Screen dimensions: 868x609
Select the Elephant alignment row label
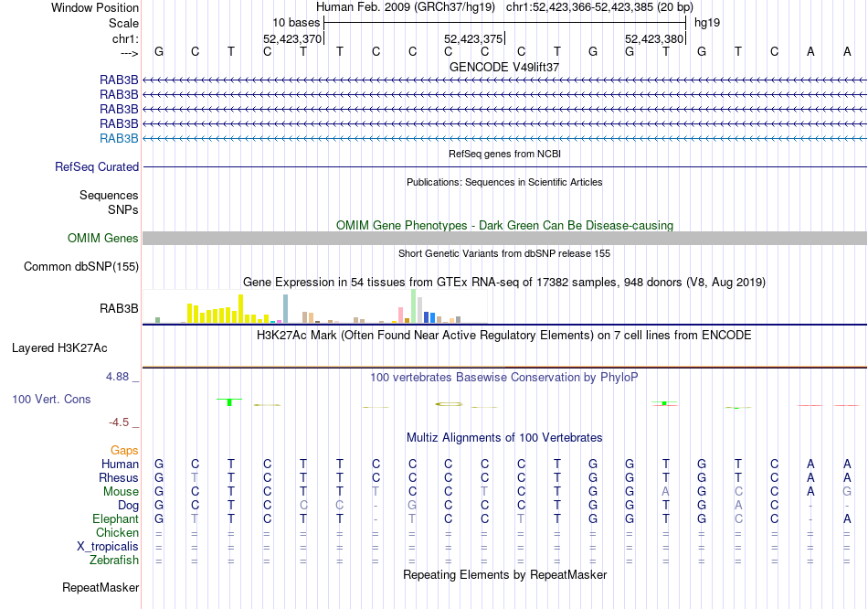pos(116,519)
